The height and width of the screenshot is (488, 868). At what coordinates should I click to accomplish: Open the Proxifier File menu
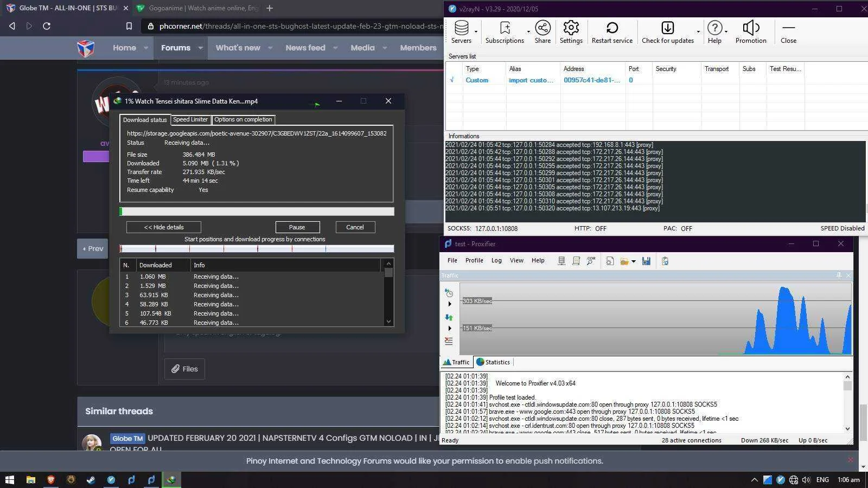point(452,260)
